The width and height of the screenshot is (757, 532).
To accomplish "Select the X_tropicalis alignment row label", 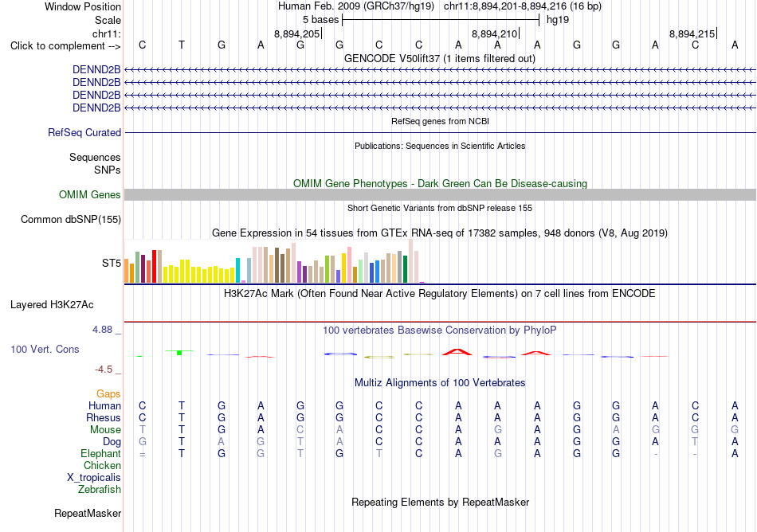I will click(94, 478).
